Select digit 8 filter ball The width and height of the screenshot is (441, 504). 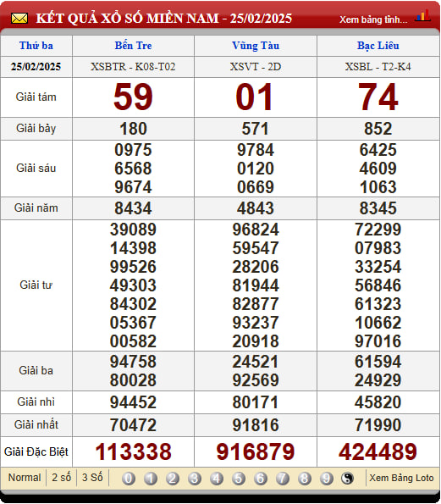pyautogui.click(x=305, y=479)
